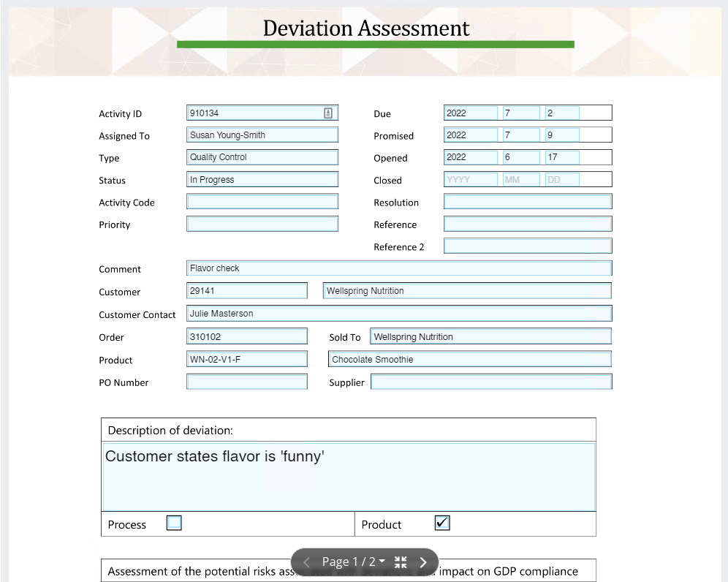Click the empty Priority field
This screenshot has height=582, width=728.
(x=262, y=224)
